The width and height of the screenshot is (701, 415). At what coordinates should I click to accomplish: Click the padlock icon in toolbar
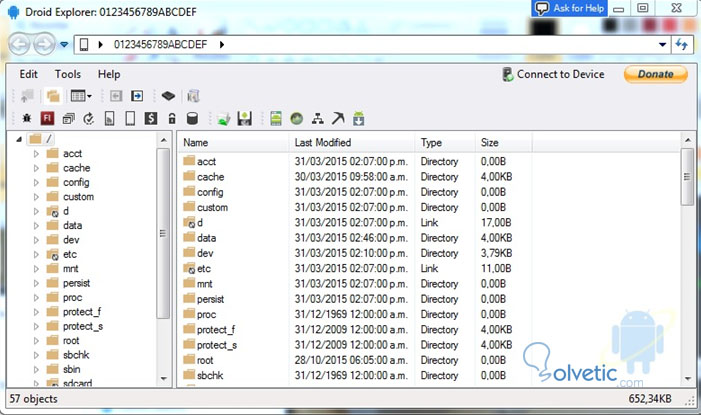[x=172, y=119]
